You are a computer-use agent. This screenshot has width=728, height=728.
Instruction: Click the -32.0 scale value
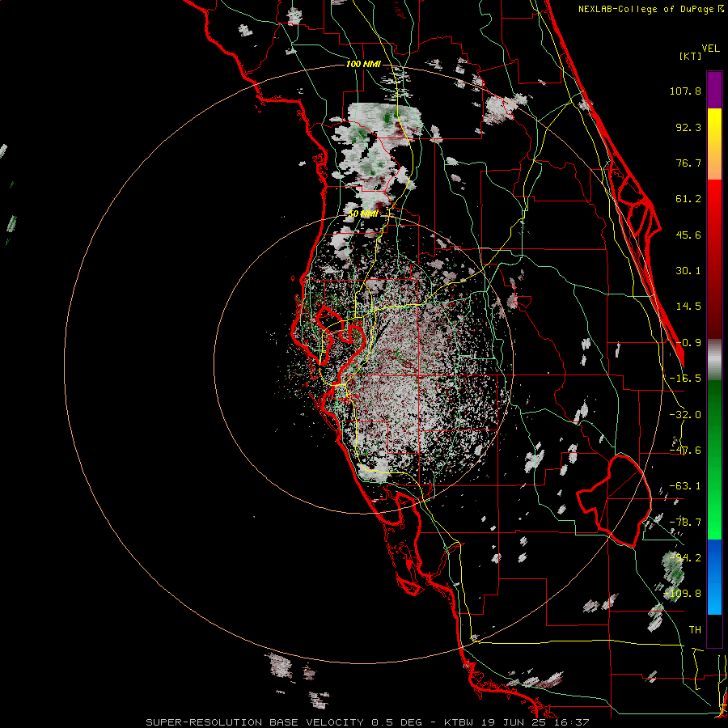tap(685, 415)
